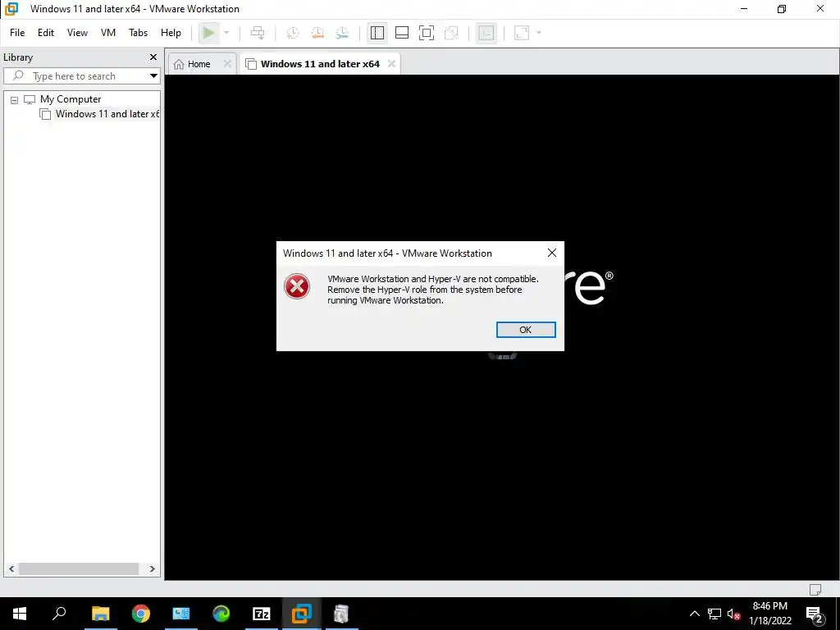The height and width of the screenshot is (630, 840).
Task: Open 7-Zip from the taskbar
Action: [x=262, y=614]
